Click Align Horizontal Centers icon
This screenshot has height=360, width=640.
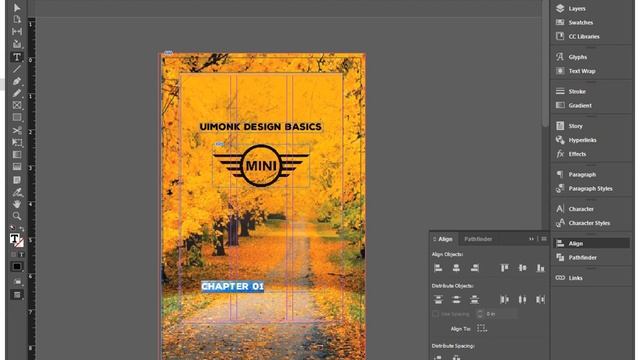(x=456, y=268)
